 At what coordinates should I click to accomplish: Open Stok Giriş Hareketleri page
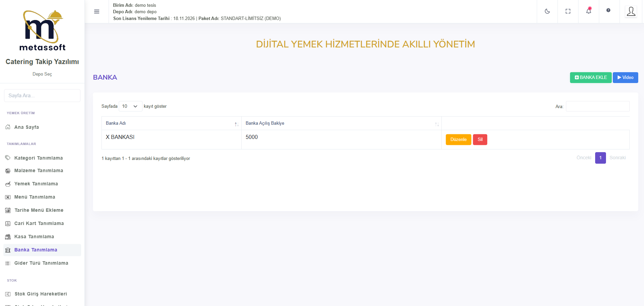click(x=40, y=294)
